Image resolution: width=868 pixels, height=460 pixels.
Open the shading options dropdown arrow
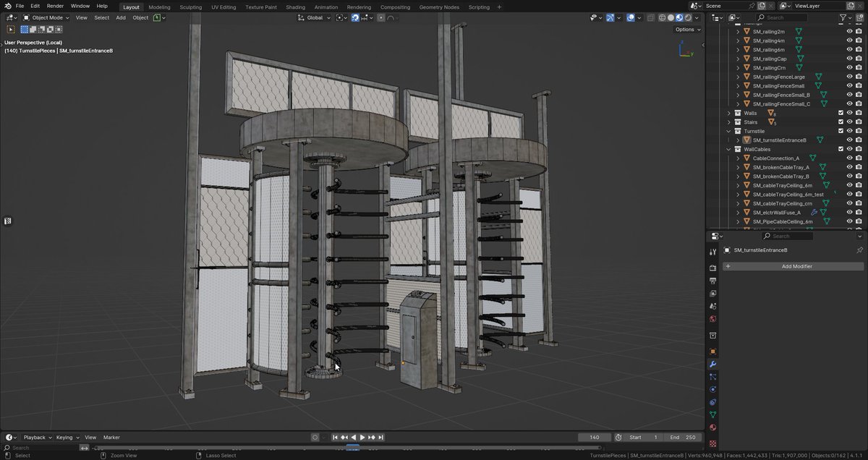click(x=697, y=17)
